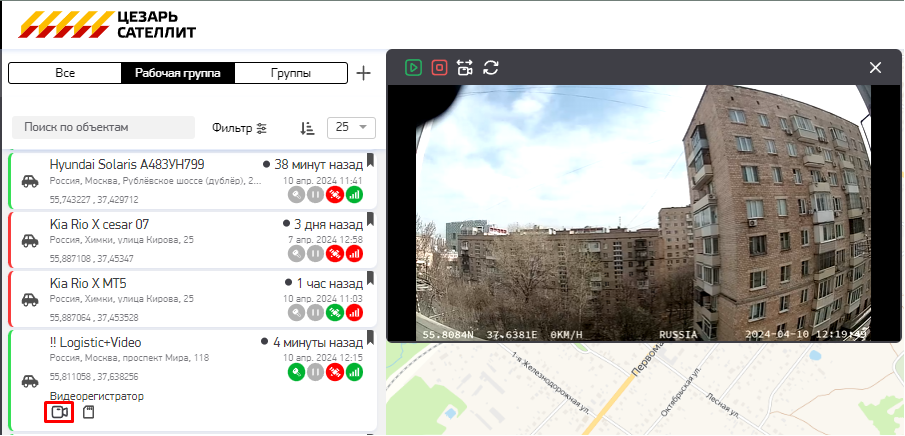The width and height of the screenshot is (905, 436).
Task: Click the date 7 апр. 2024 12:58
Action: 326,240
